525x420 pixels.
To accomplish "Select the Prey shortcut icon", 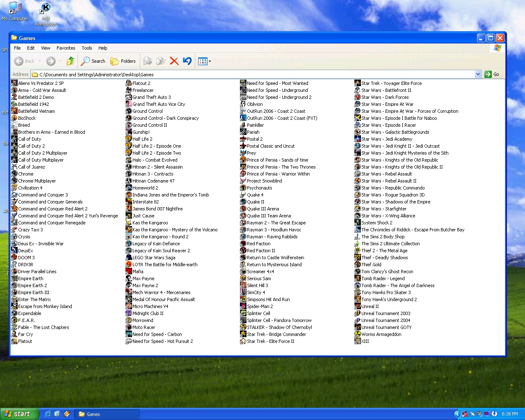I will point(243,153).
